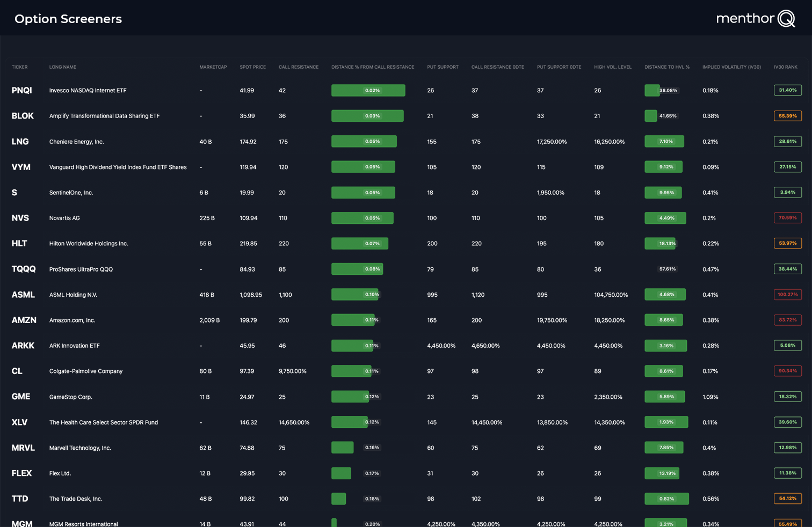Select the ASML ticker
The height and width of the screenshot is (527, 812).
23,295
